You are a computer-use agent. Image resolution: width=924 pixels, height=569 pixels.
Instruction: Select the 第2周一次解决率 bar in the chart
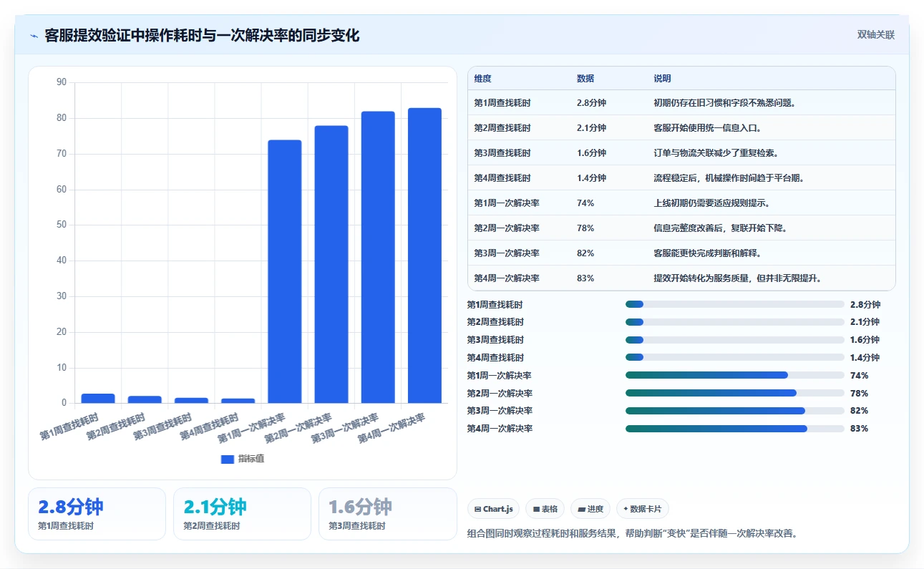[331, 264]
